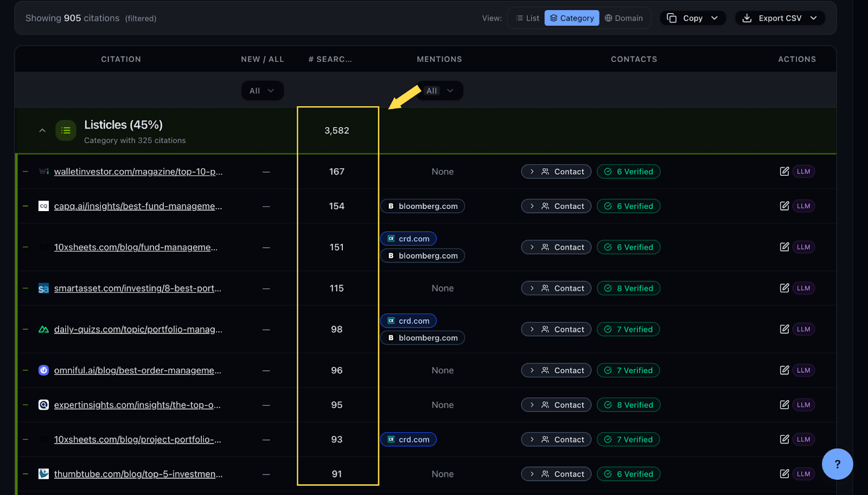Click the LLM badge in omniful.ai row
The width and height of the screenshot is (868, 495).
tap(803, 370)
